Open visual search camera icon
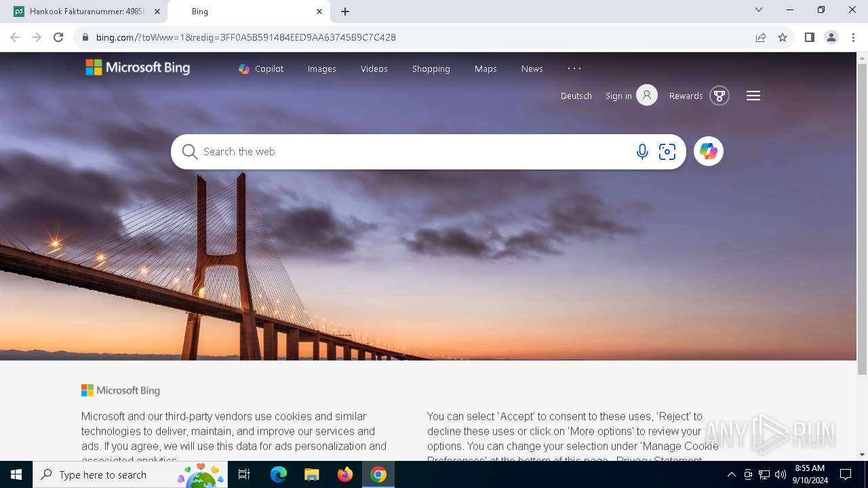 tap(667, 152)
